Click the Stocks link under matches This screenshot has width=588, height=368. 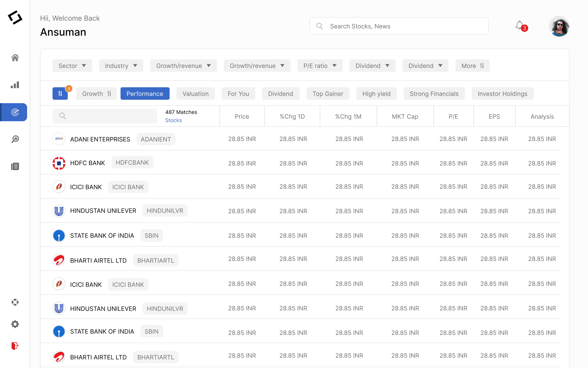(173, 120)
